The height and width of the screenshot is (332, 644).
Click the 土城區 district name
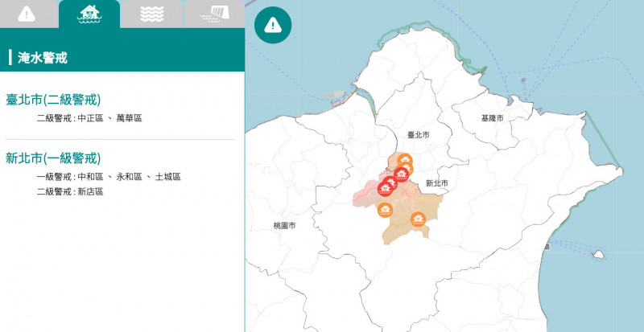tap(168, 178)
